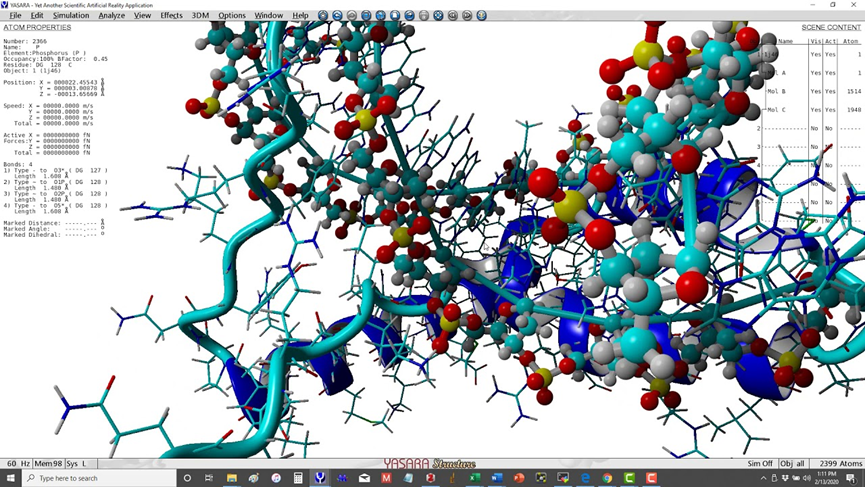The image size is (865, 487).
Task: Select Mol C in scene content
Action: click(777, 110)
